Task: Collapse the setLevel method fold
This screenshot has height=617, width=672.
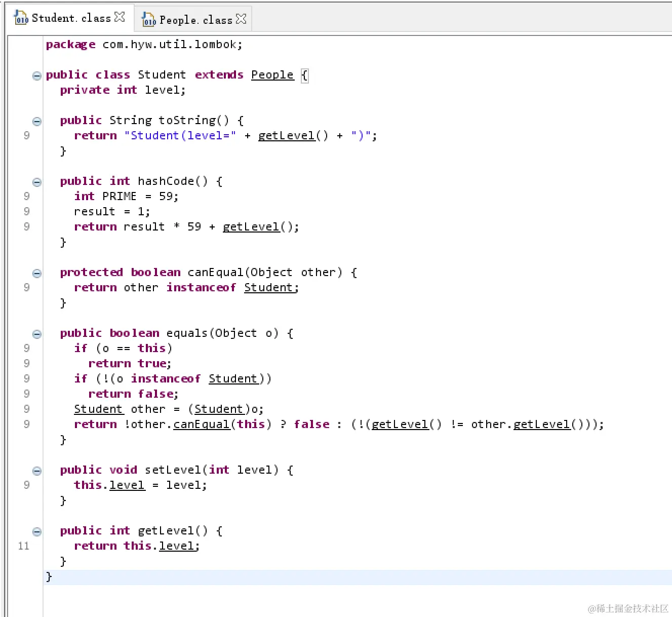Action: click(x=36, y=471)
